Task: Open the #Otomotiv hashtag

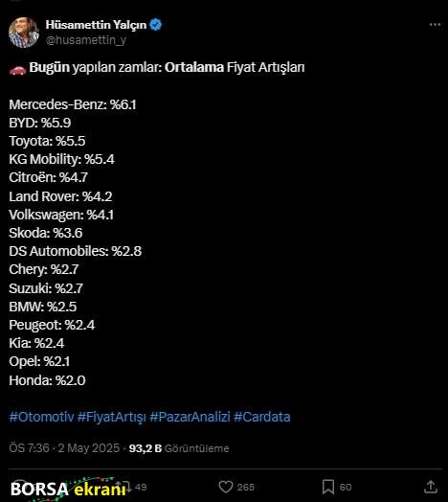Action: tap(41, 417)
